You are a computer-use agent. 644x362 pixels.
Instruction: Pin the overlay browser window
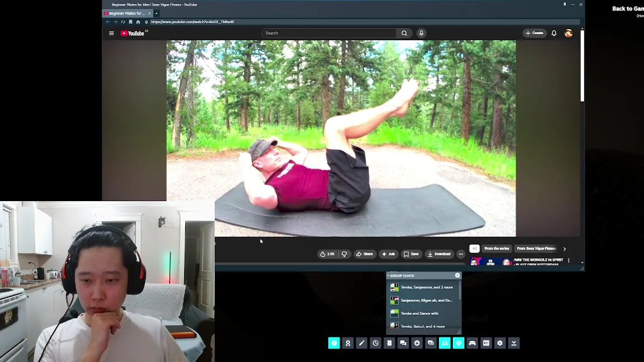(x=565, y=5)
